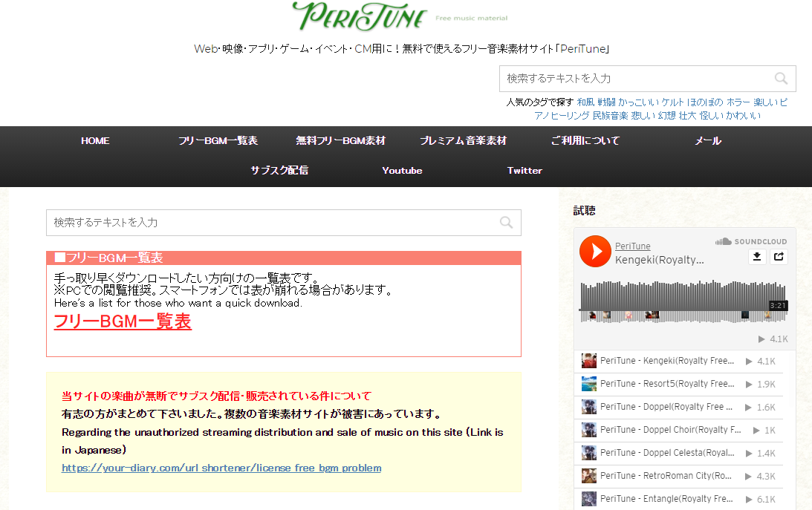
Task: Play PeriTune - RetroRoman City playlist row
Action: 678,476
